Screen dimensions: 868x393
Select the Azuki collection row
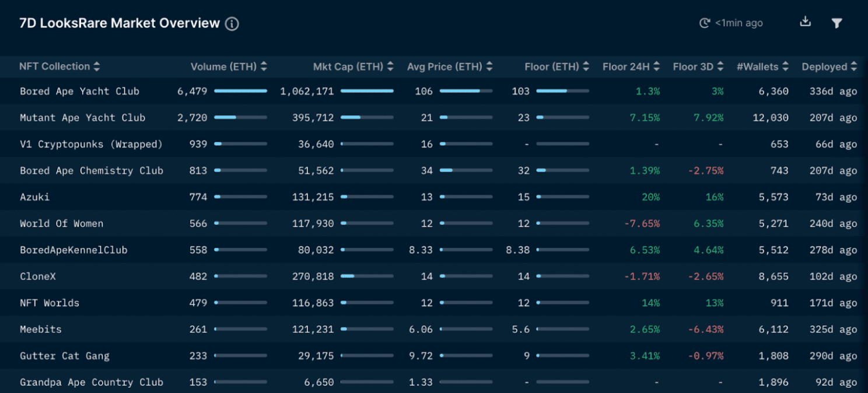click(x=35, y=197)
